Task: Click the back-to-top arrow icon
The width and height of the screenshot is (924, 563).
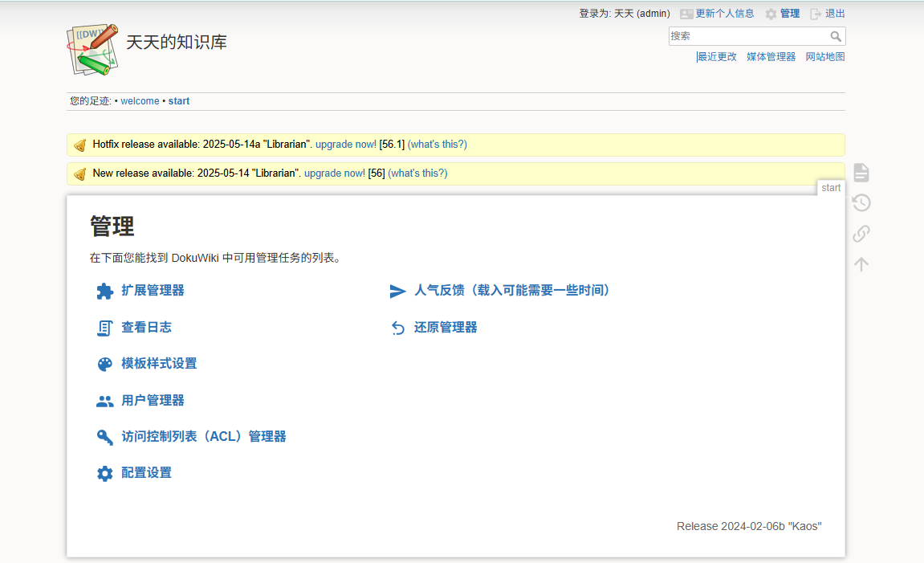Action: click(861, 264)
